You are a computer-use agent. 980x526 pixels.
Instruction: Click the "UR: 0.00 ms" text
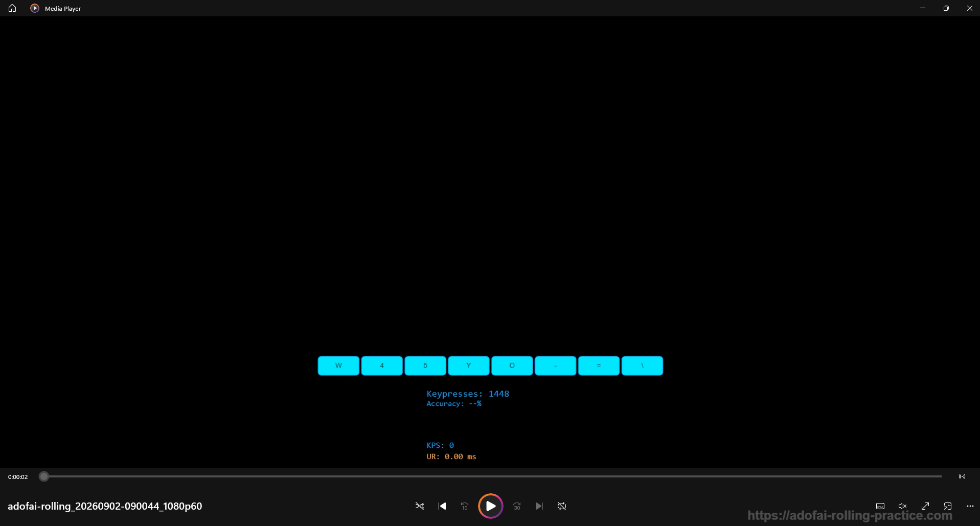(x=451, y=456)
